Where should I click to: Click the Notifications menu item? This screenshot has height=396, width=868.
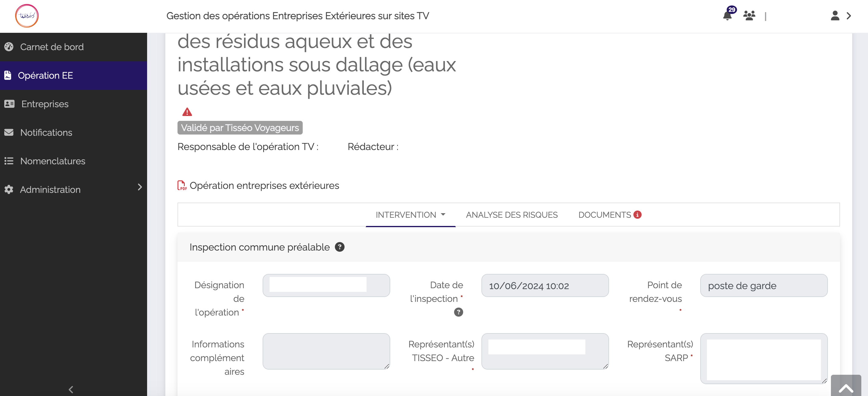pyautogui.click(x=46, y=132)
